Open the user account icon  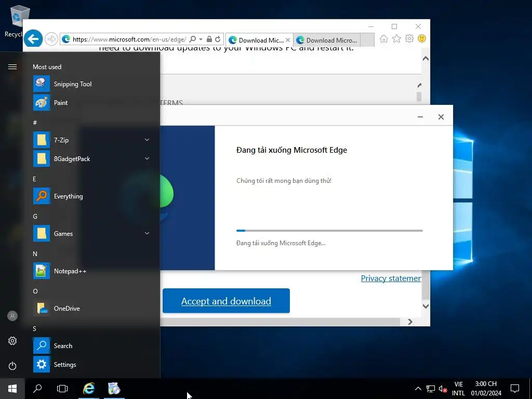(x=12, y=316)
